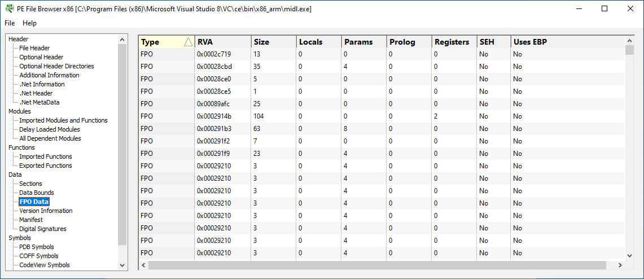Select the FPO Data node
Viewport: 644px width, 279px height.
[x=34, y=202]
